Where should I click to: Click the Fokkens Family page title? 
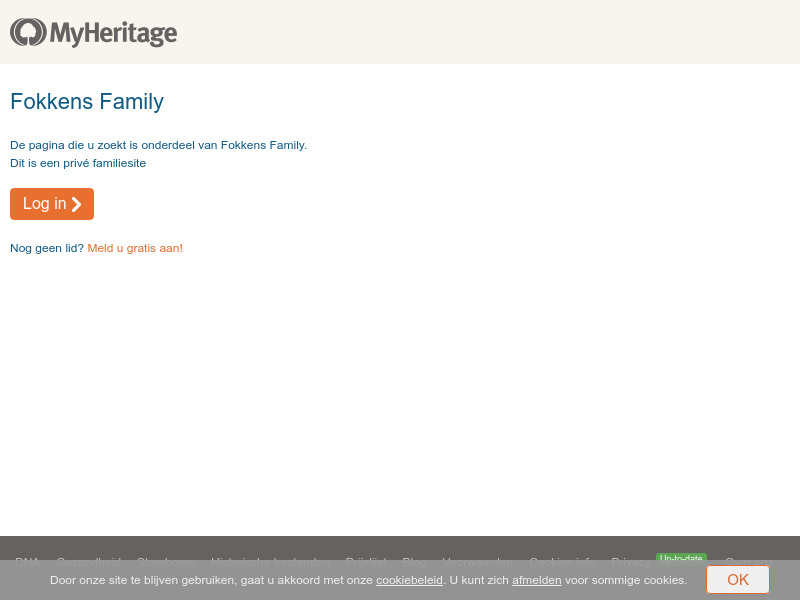[87, 101]
